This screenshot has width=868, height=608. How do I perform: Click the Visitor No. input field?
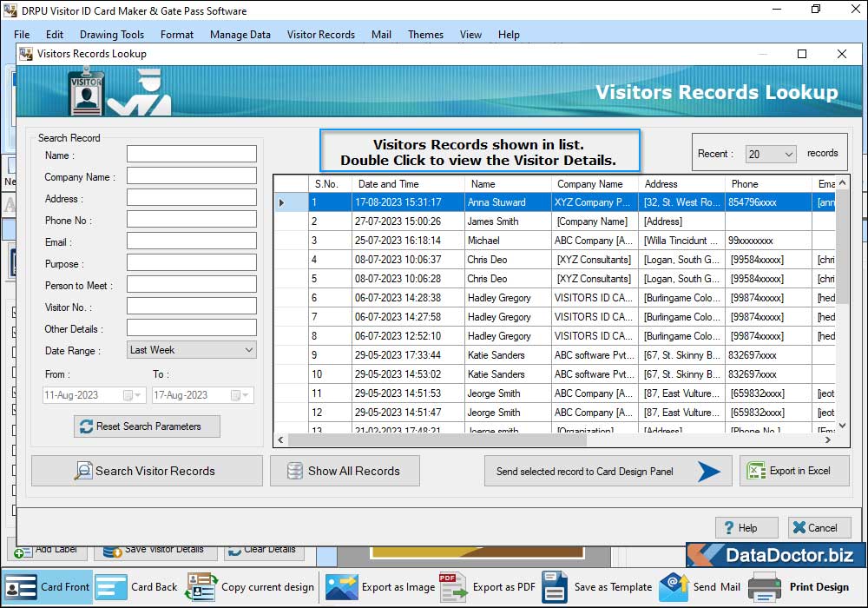click(192, 306)
